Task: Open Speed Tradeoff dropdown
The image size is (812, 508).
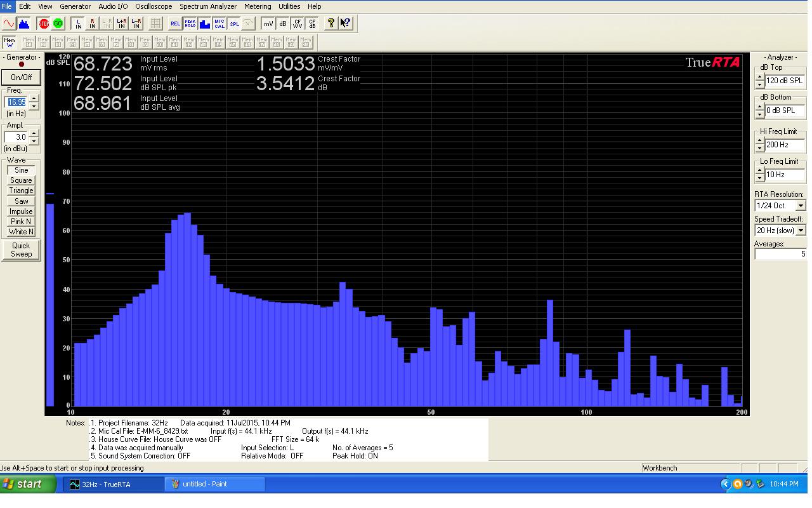Action: [801, 231]
